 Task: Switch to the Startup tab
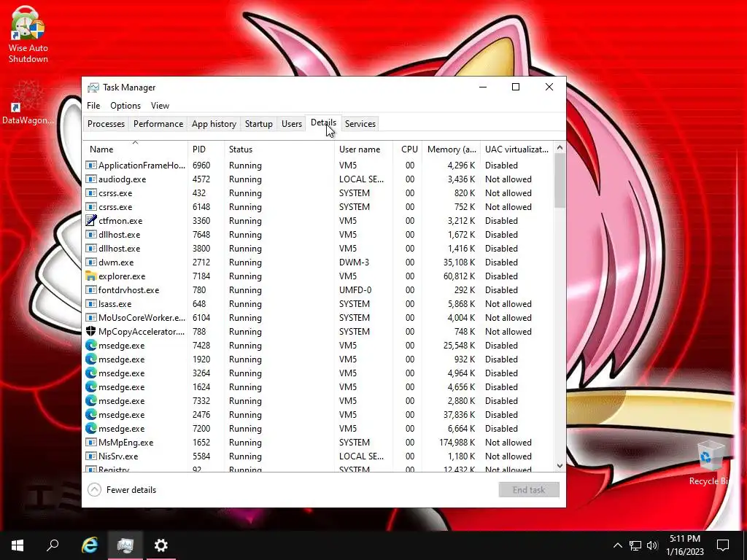(259, 124)
